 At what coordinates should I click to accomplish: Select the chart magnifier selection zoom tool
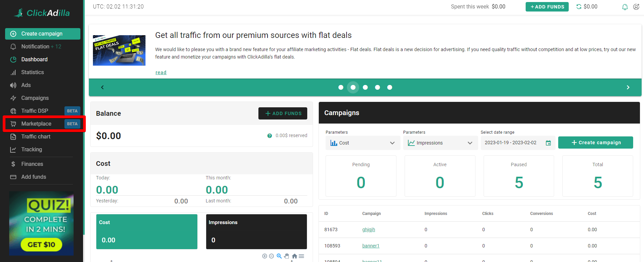[x=279, y=256]
